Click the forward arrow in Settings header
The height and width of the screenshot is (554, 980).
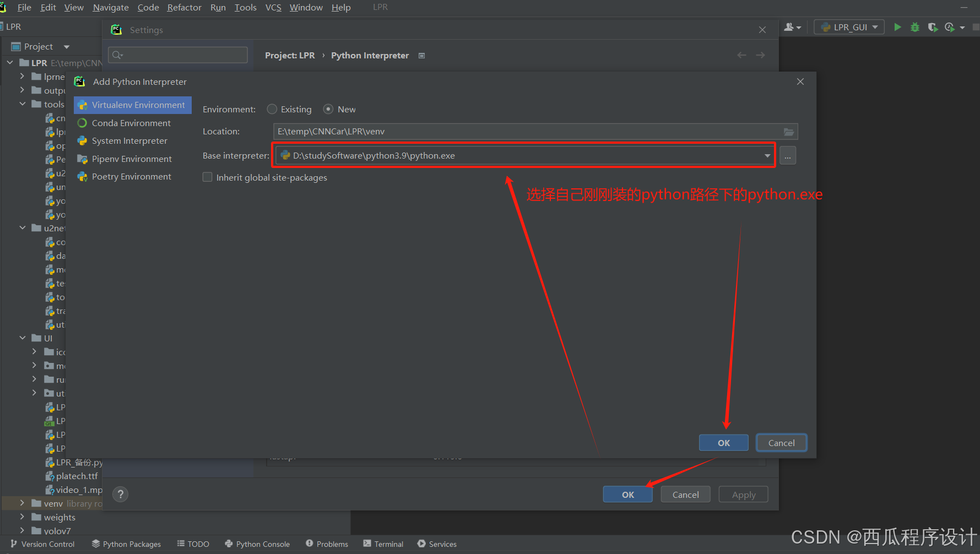[761, 55]
